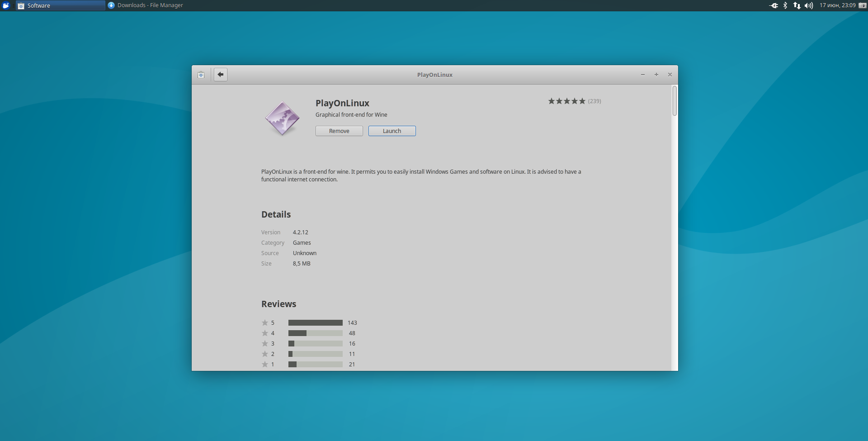This screenshot has height=441, width=868.
Task: Click the 11 count for 2-star reviews
Action: pyautogui.click(x=352, y=354)
